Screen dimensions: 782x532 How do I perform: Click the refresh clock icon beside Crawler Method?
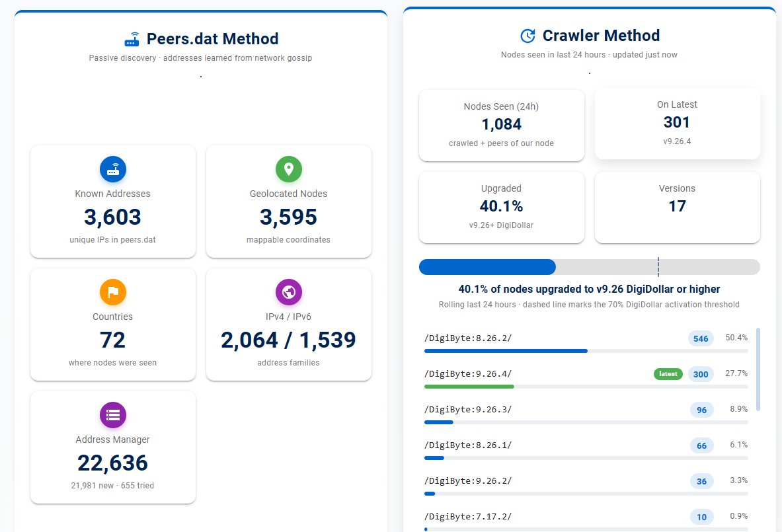coord(528,36)
